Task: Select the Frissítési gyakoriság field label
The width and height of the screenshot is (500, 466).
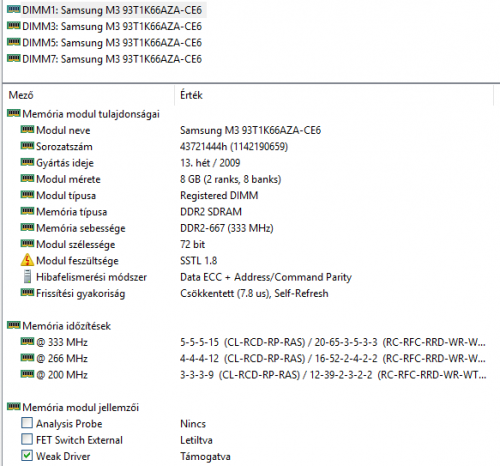Action: pyautogui.click(x=81, y=294)
